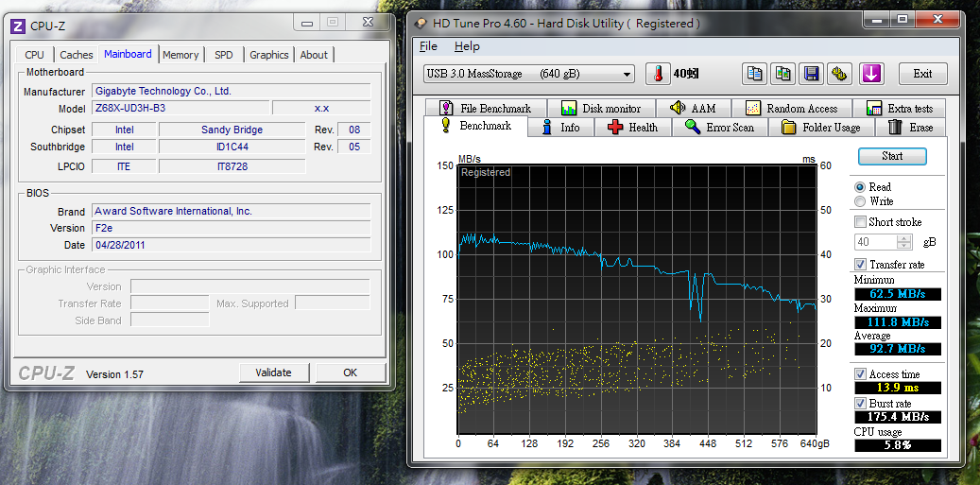Click the copy text to clipboard icon
Screen dimensions: 980x485
pos(755,74)
